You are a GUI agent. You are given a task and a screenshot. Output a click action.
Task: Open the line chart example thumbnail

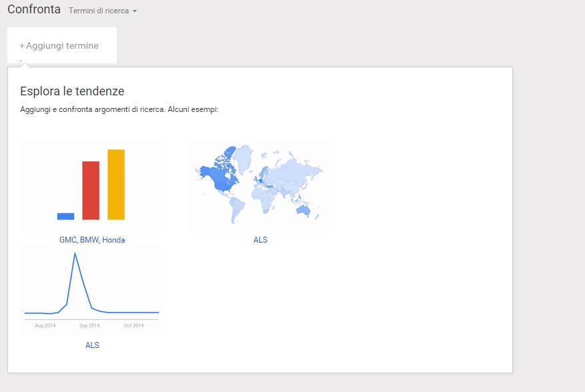click(92, 290)
